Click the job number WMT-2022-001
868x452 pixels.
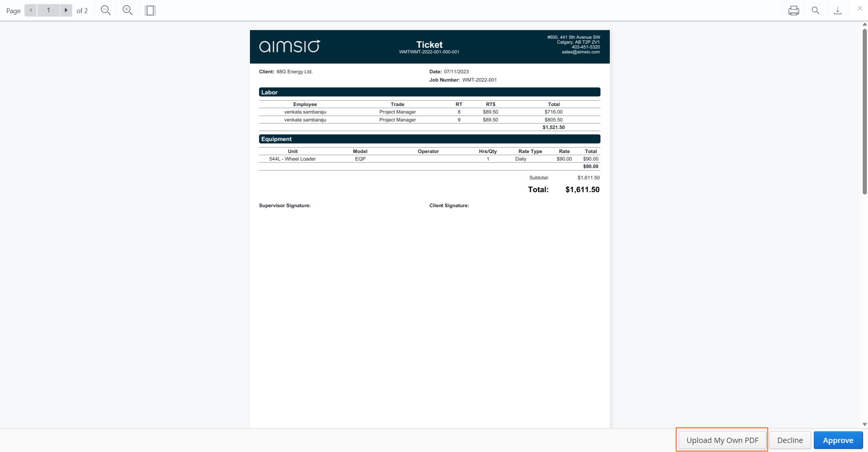[x=480, y=80]
